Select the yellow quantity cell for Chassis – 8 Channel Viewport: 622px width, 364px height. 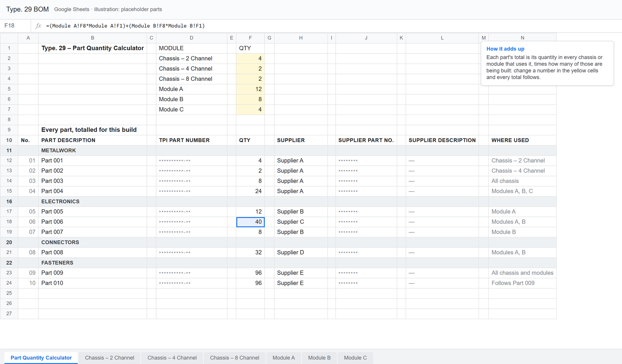[250, 79]
